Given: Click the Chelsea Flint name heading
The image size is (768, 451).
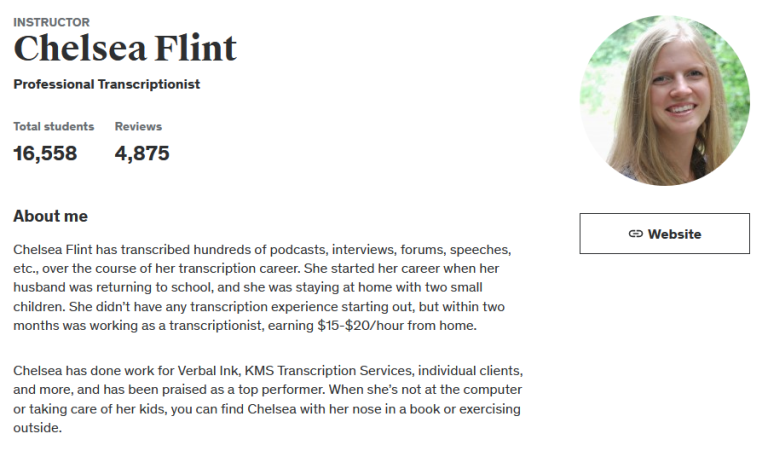Looking at the screenshot, I should point(125,48).
